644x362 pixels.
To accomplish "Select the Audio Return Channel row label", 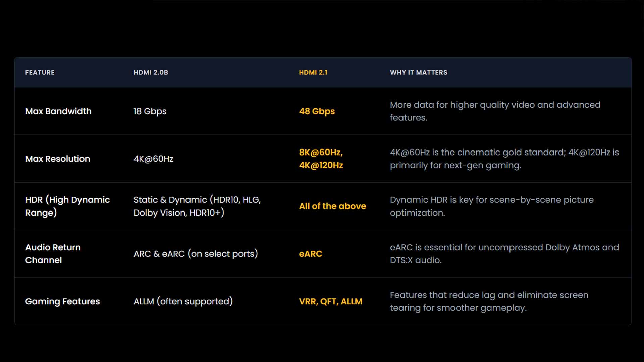I will (53, 254).
